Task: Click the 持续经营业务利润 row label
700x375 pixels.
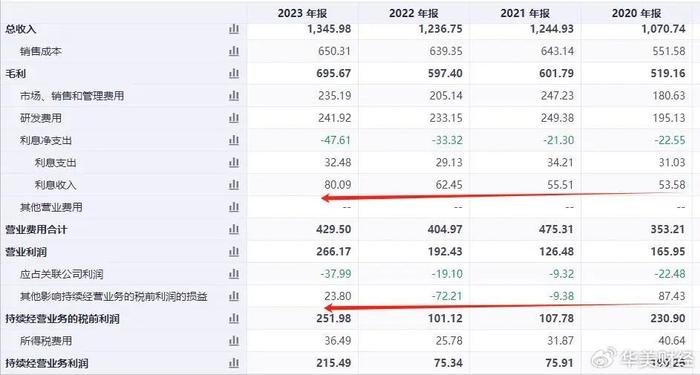Action: [x=46, y=363]
